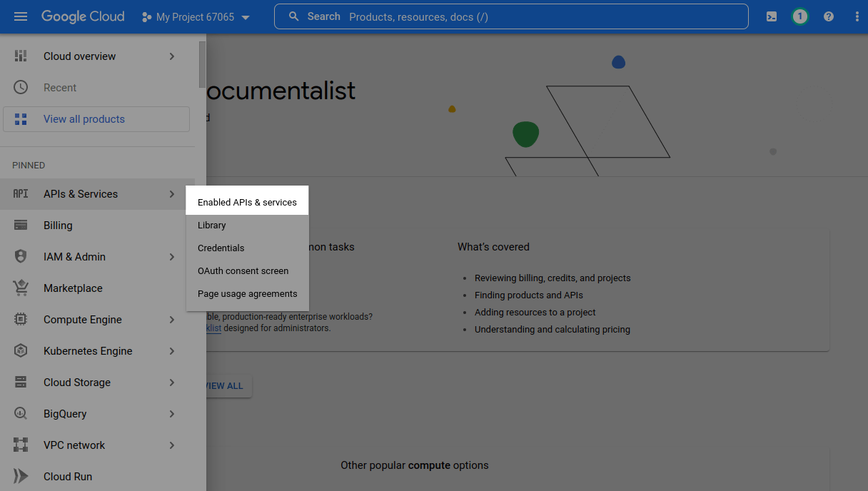Image resolution: width=868 pixels, height=491 pixels.
Task: Click the IAM & Admin shield icon
Action: click(21, 256)
